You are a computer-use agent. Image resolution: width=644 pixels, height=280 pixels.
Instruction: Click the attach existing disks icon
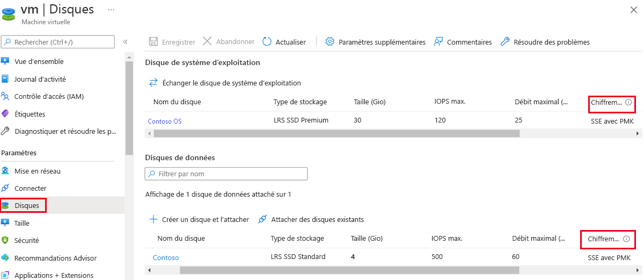(262, 219)
